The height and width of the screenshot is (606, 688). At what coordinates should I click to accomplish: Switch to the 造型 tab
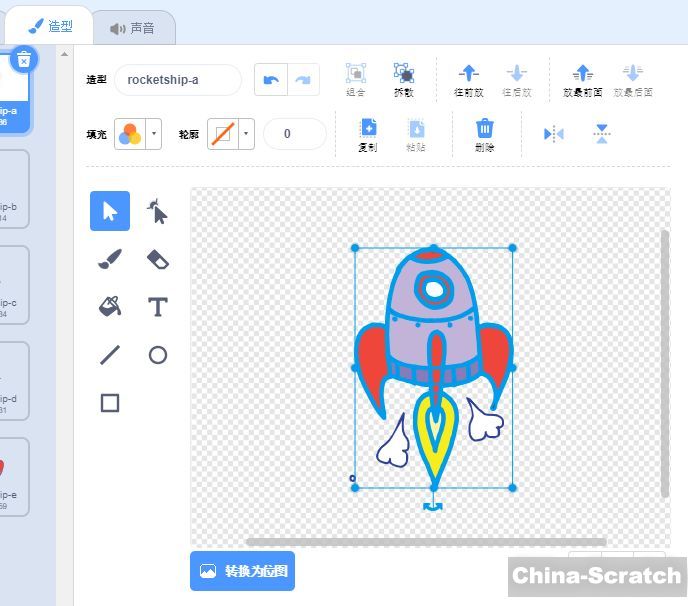tap(50, 27)
